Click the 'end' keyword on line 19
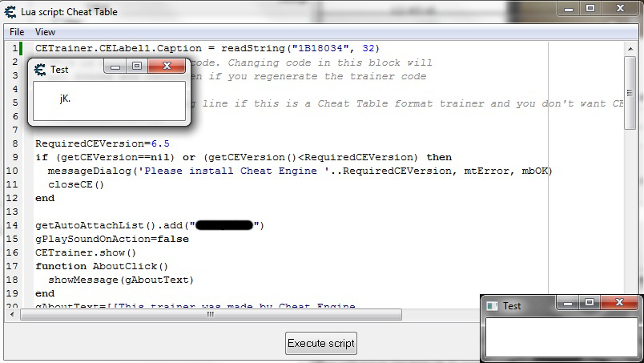This screenshot has height=363, width=644. tap(45, 293)
